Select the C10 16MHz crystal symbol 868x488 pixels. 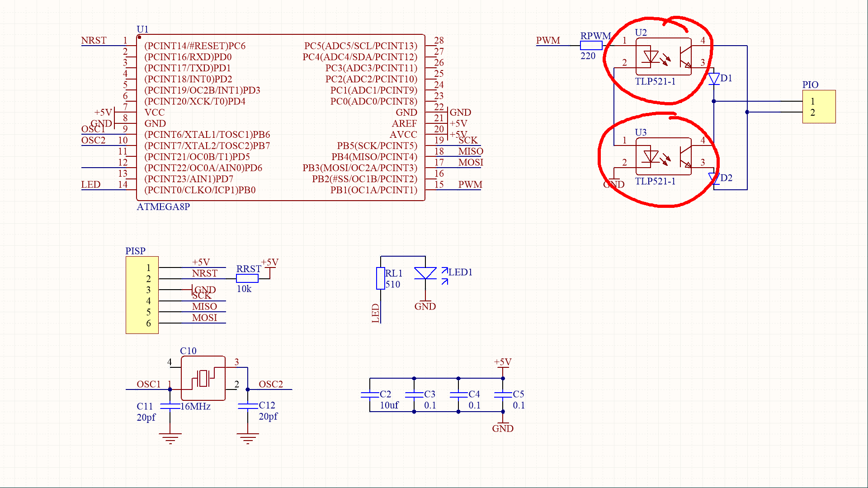[x=203, y=378]
